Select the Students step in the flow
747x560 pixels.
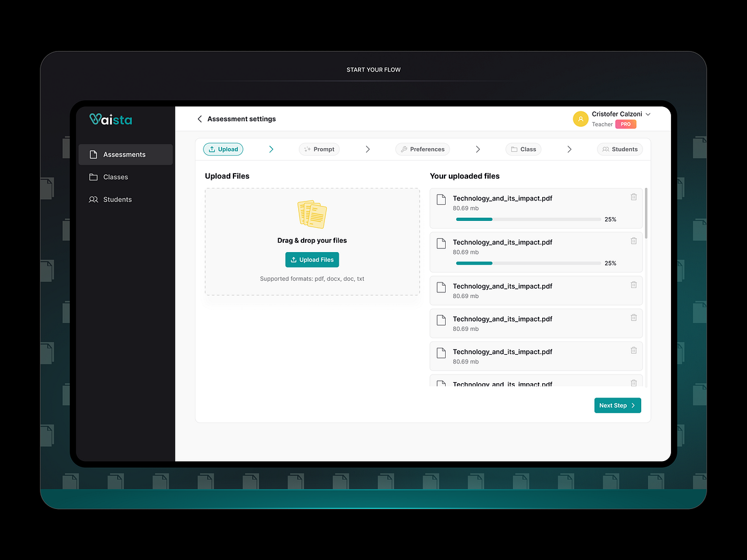click(619, 149)
